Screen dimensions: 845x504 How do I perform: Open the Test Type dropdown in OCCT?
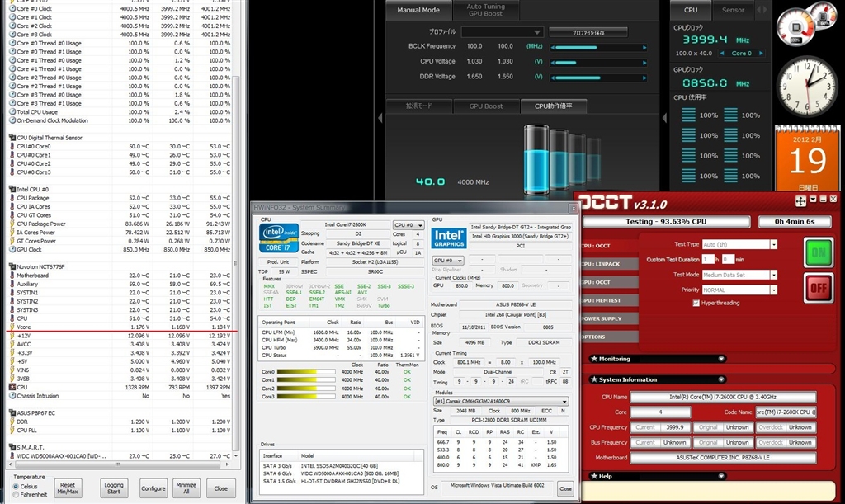tap(774, 244)
